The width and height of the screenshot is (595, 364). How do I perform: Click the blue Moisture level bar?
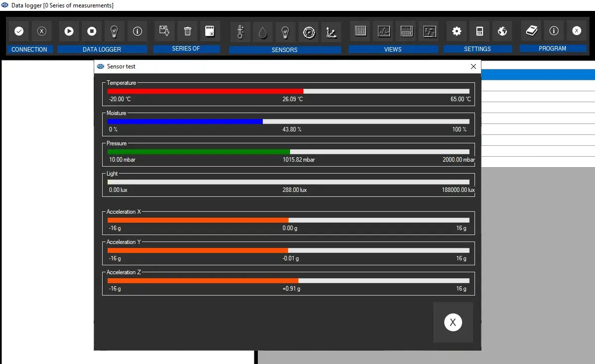tap(185, 121)
